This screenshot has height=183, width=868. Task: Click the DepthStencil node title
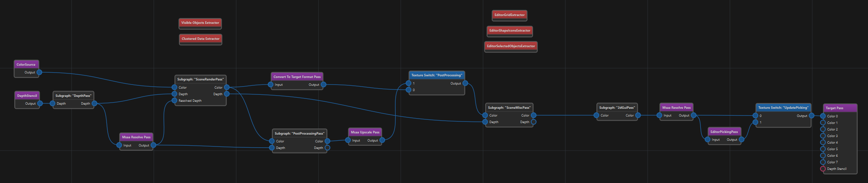(x=27, y=96)
